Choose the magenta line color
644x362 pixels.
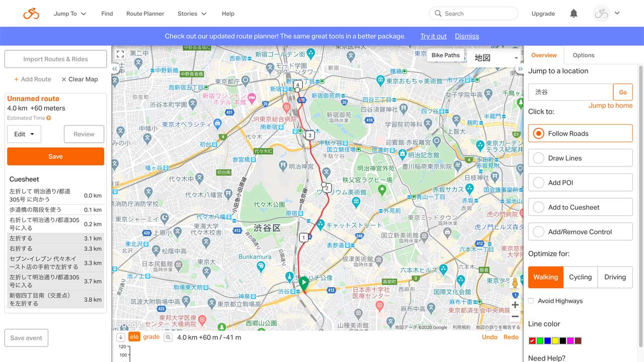570,341
